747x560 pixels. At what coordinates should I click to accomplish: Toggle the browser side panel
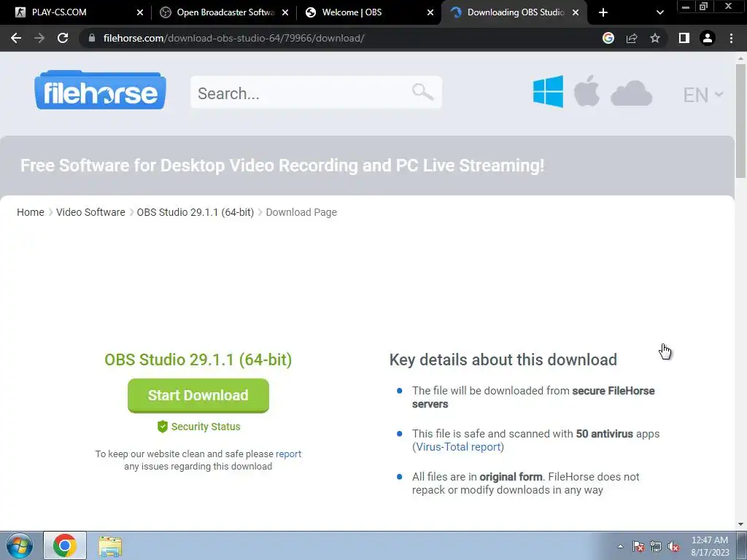(684, 38)
